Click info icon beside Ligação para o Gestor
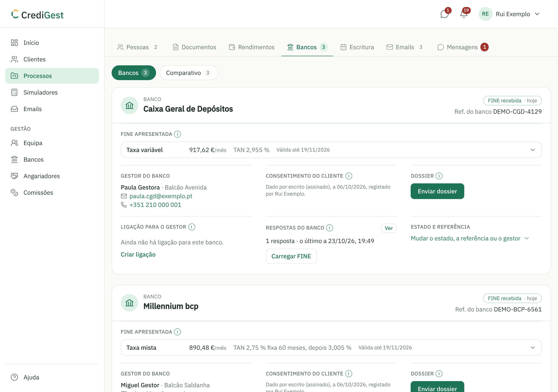 [x=192, y=227]
